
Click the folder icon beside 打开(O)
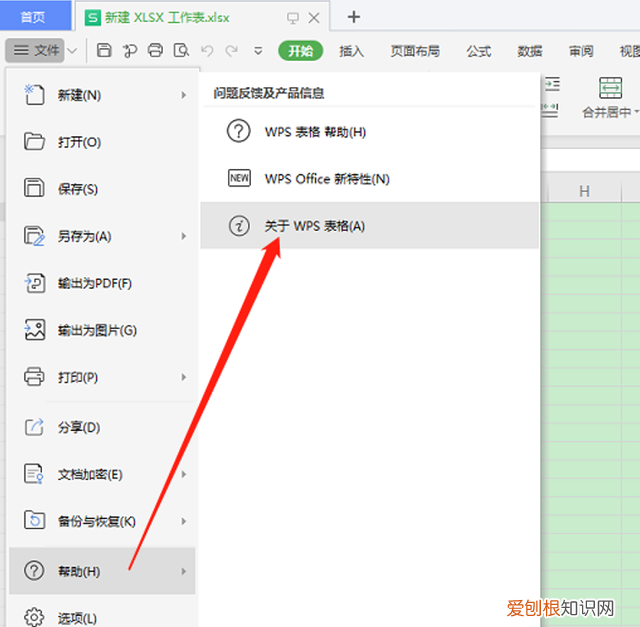34,142
